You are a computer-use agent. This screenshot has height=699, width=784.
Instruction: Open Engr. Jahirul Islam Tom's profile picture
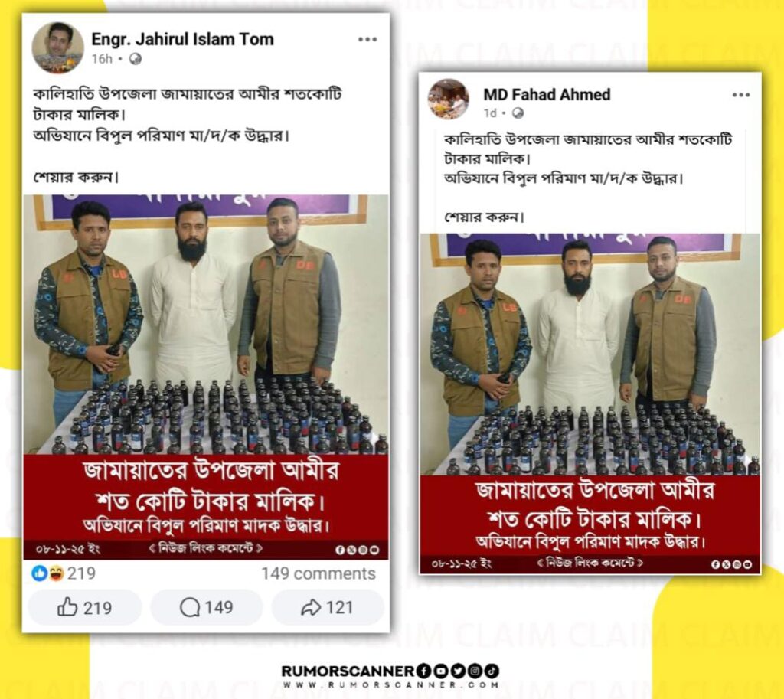pos(57,47)
